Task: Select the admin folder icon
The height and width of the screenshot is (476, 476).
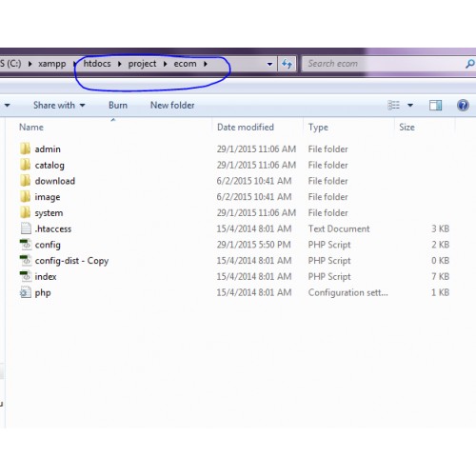Action: (x=26, y=149)
